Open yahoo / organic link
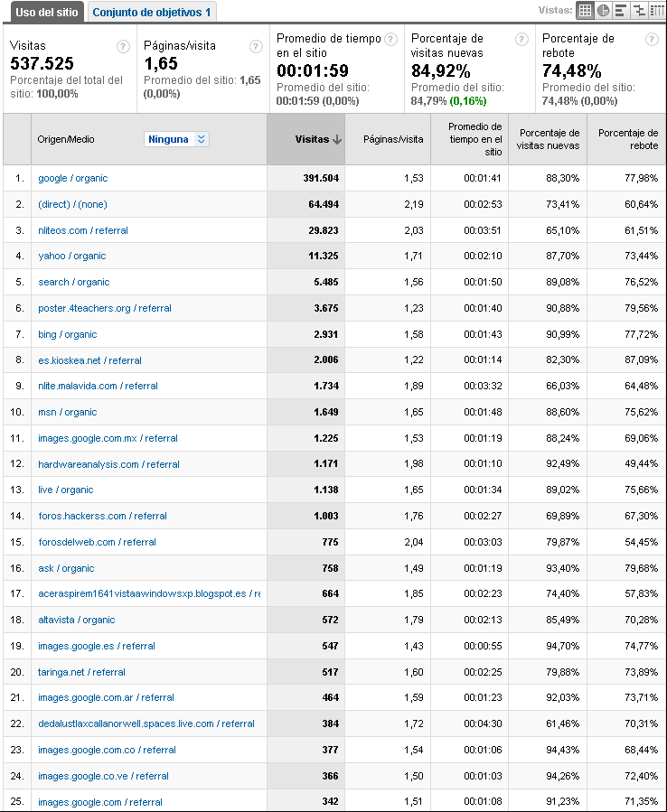The height and width of the screenshot is (812, 667). pyautogui.click(x=72, y=256)
